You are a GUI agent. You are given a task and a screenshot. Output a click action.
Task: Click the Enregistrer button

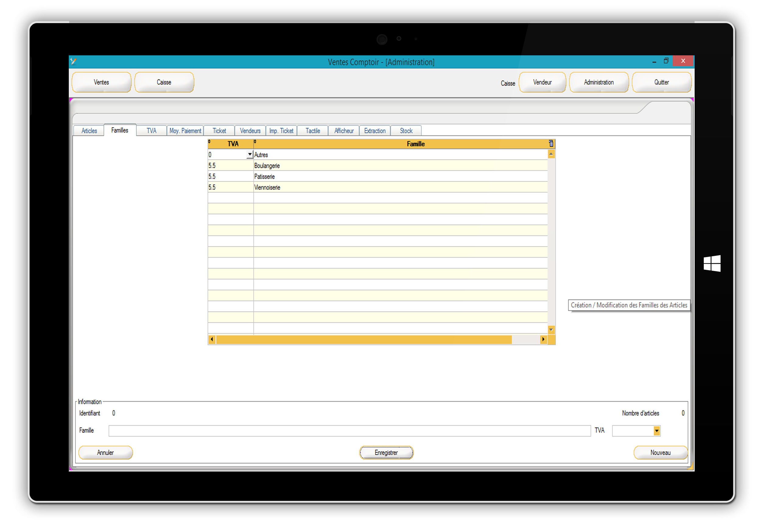coord(386,453)
